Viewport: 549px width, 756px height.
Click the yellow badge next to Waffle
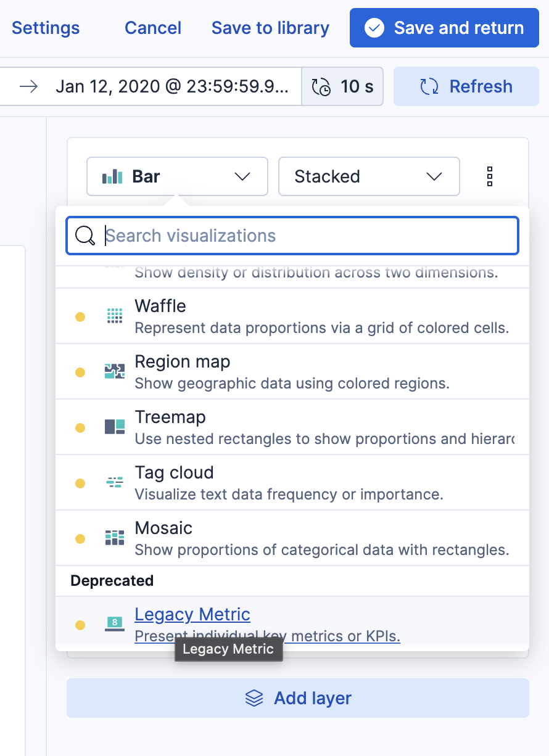point(80,316)
